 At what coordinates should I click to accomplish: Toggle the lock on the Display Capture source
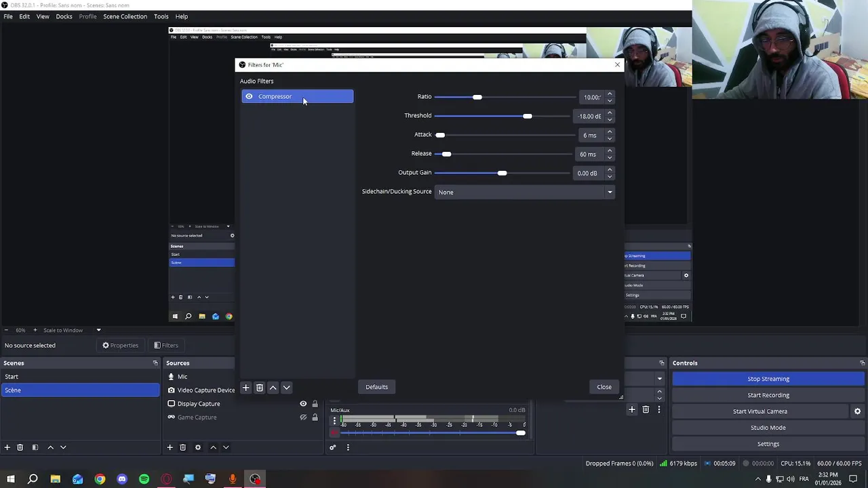[x=315, y=404]
